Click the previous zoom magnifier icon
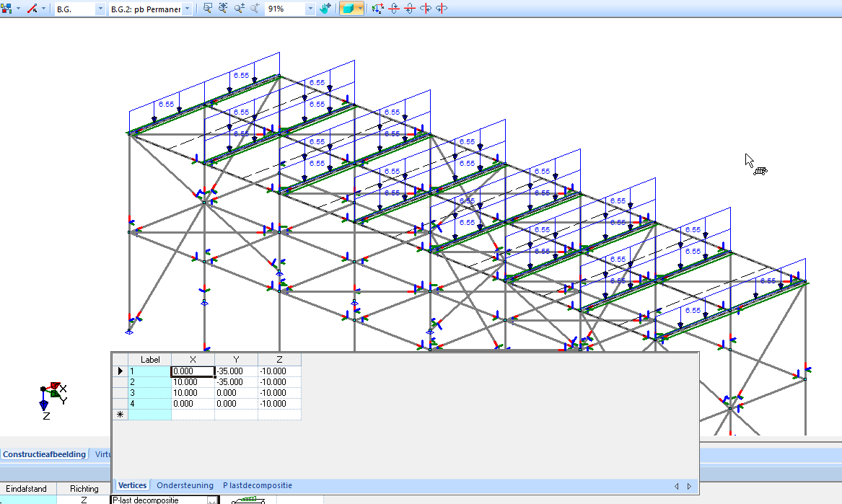Screen dimensions: 842x504 point(255,9)
